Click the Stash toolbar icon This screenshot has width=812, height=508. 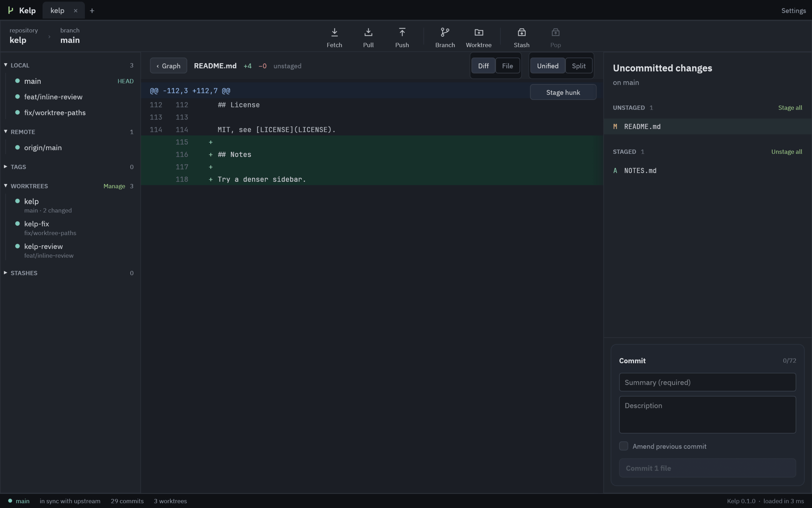click(x=522, y=33)
